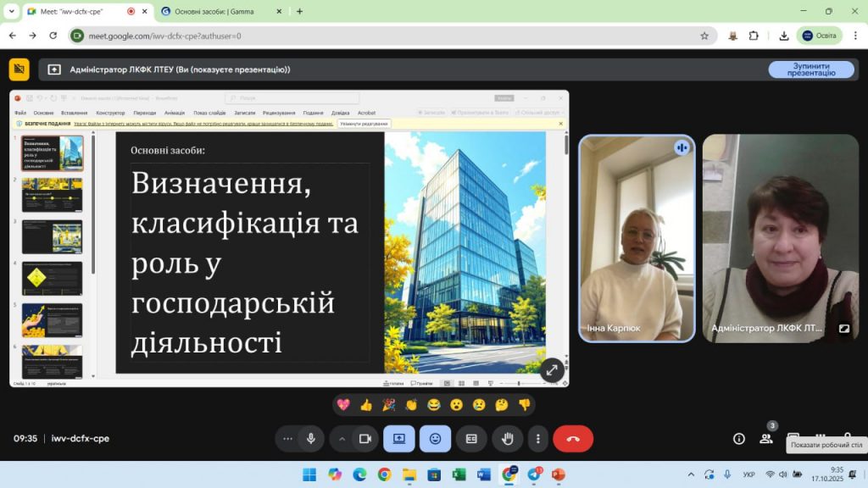Expand the shared presentation to fullscreen
868x488 pixels.
[552, 369]
